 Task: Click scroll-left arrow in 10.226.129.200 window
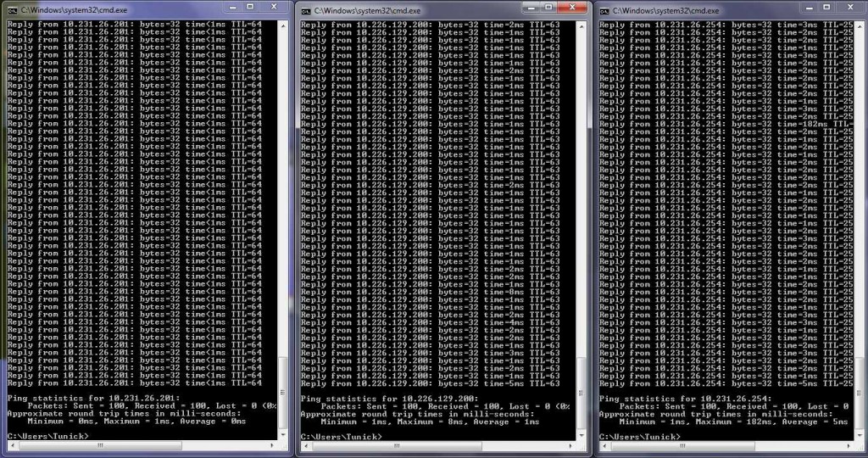pos(305,446)
